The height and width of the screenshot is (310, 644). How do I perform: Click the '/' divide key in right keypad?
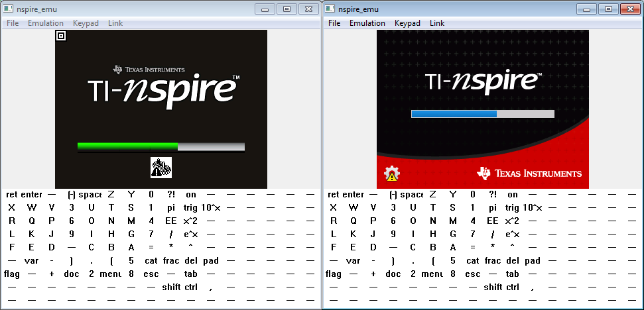pyautogui.click(x=493, y=234)
